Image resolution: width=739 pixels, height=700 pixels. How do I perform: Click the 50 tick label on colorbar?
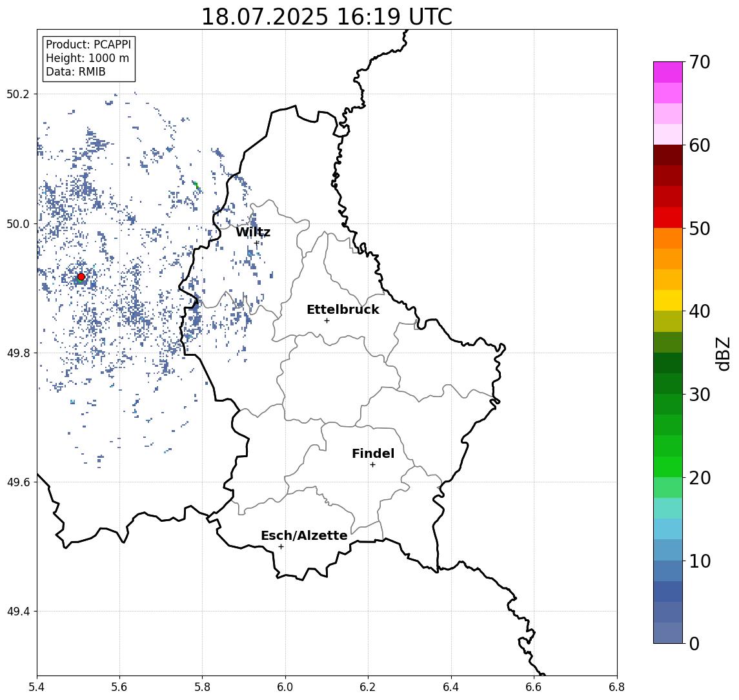pos(700,229)
